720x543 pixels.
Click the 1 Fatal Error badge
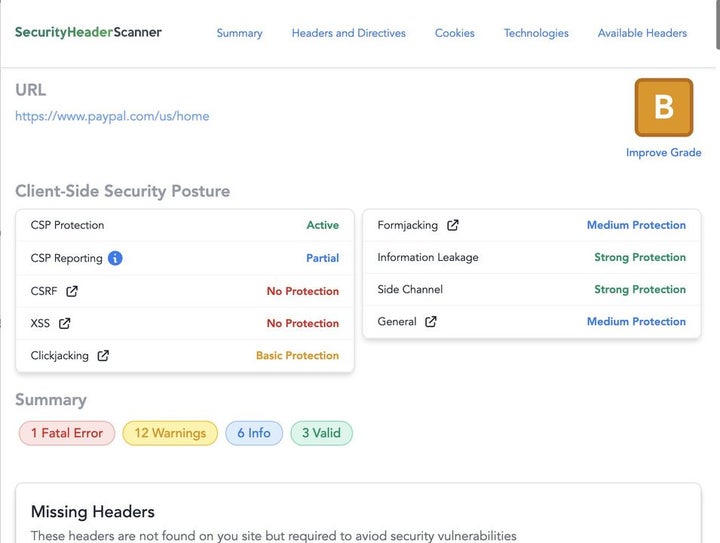[67, 433]
